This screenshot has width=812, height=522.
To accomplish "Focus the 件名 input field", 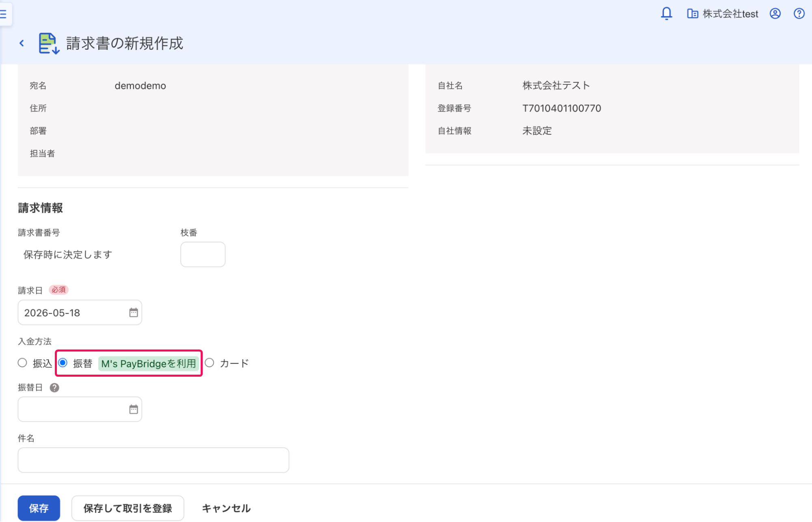I will pos(153,460).
